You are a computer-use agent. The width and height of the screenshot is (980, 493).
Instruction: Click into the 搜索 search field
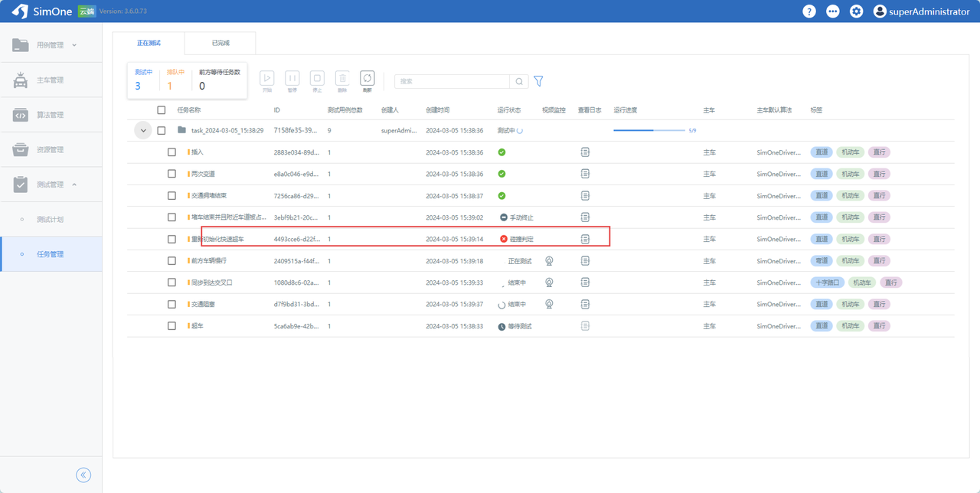[452, 81]
